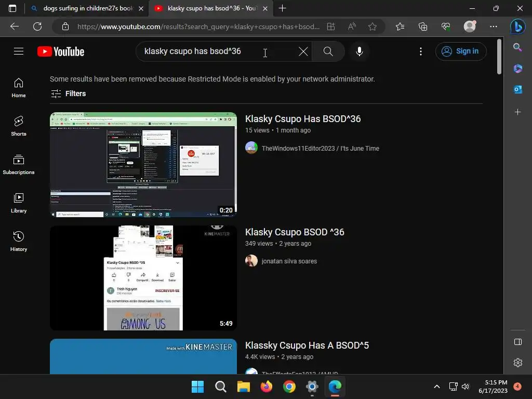Open Edge sidebar settings gear
This screenshot has width=532, height=399.
[x=518, y=363]
